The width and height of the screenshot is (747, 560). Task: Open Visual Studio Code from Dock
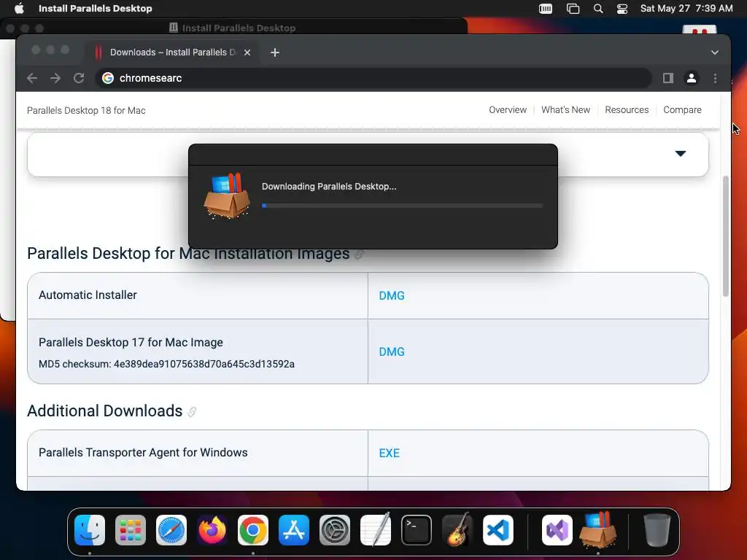[x=498, y=530]
